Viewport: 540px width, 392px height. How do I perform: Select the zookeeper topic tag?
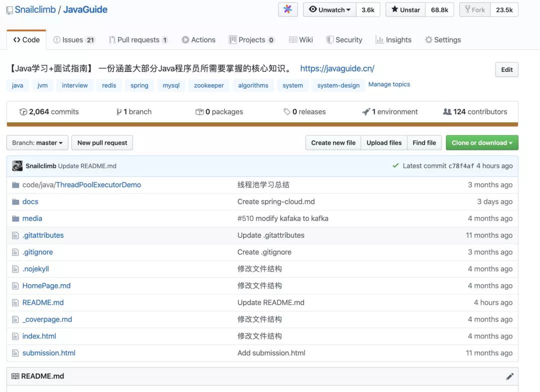(208, 85)
